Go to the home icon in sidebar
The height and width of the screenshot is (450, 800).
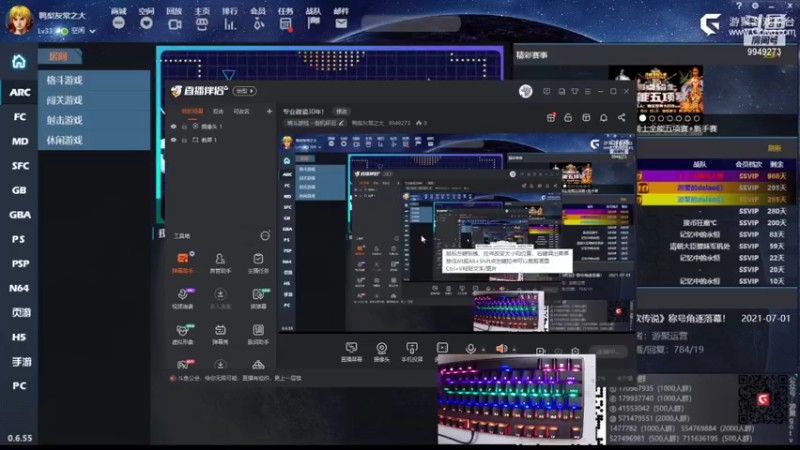coord(19,62)
